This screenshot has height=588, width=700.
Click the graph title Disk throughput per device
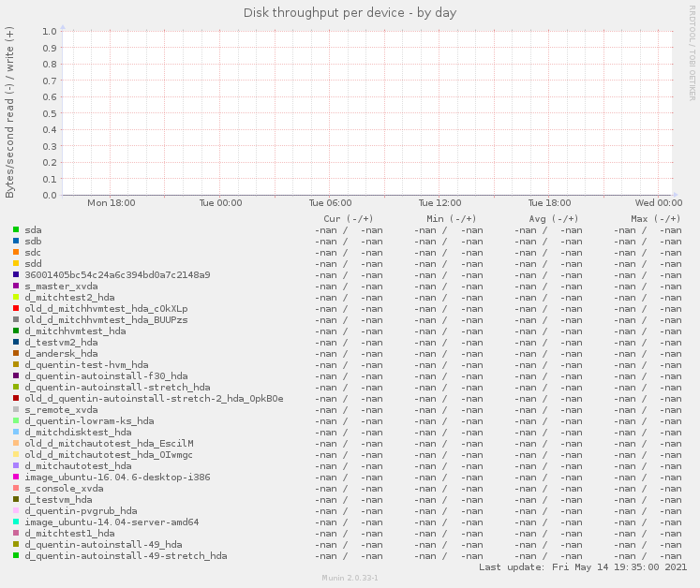click(350, 12)
